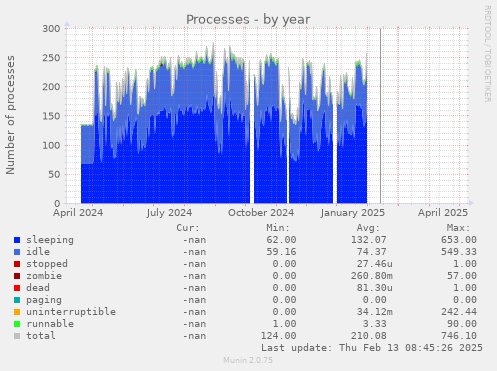Click runnable average value 3.33
This screenshot has width=497, height=371.
[x=375, y=324]
